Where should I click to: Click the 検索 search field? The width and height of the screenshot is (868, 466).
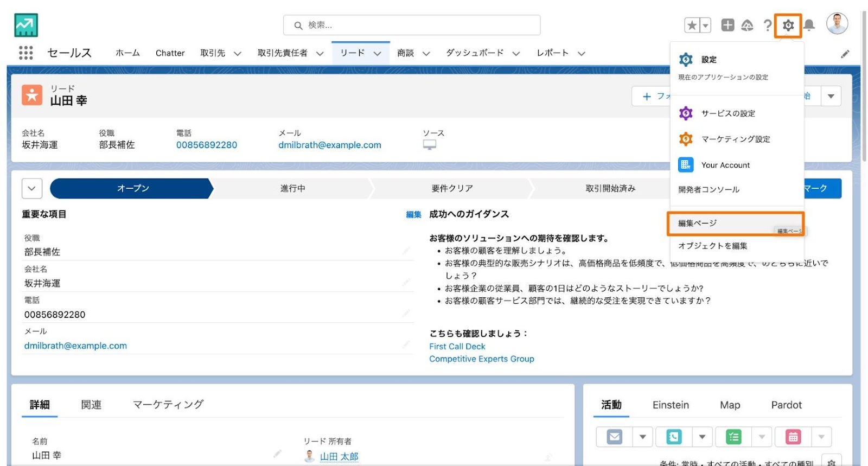click(x=411, y=25)
